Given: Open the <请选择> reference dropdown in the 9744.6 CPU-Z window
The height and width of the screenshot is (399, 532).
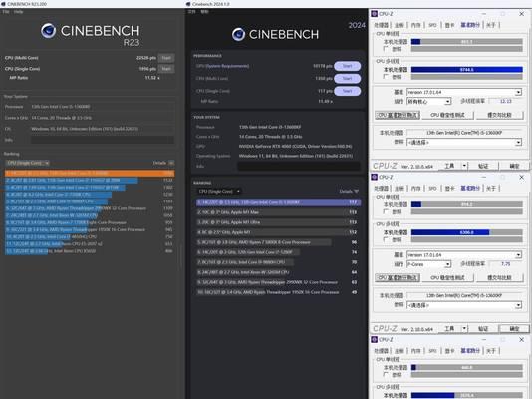Looking at the screenshot, I should [464, 142].
